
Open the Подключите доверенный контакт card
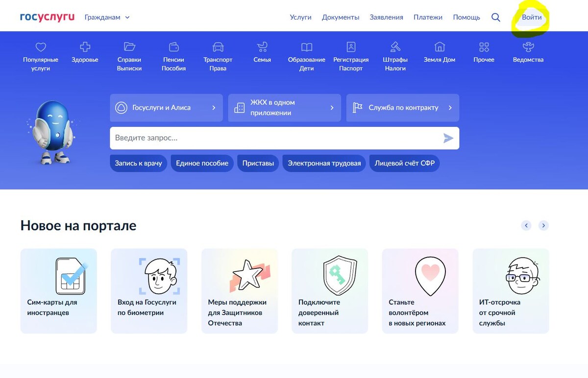point(330,291)
